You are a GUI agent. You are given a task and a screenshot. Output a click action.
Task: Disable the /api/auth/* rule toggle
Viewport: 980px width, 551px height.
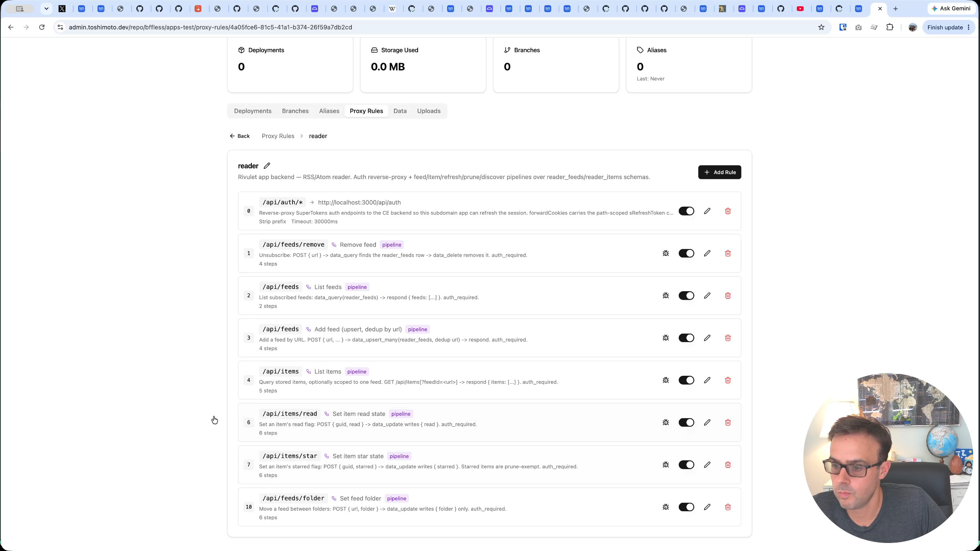[686, 211]
